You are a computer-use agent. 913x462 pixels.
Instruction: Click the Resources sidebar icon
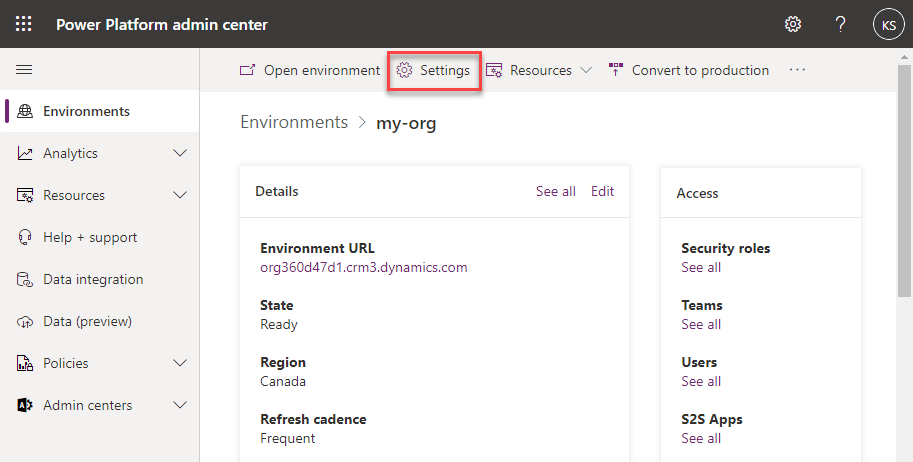(24, 195)
